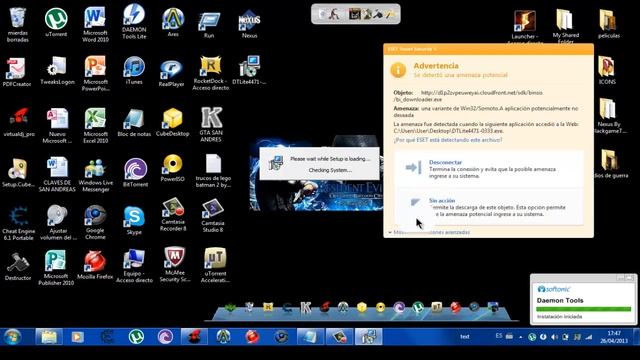Screen dimensions: 640x360
Task: Choose Desconectar in ESET warning
Action: coord(489,169)
